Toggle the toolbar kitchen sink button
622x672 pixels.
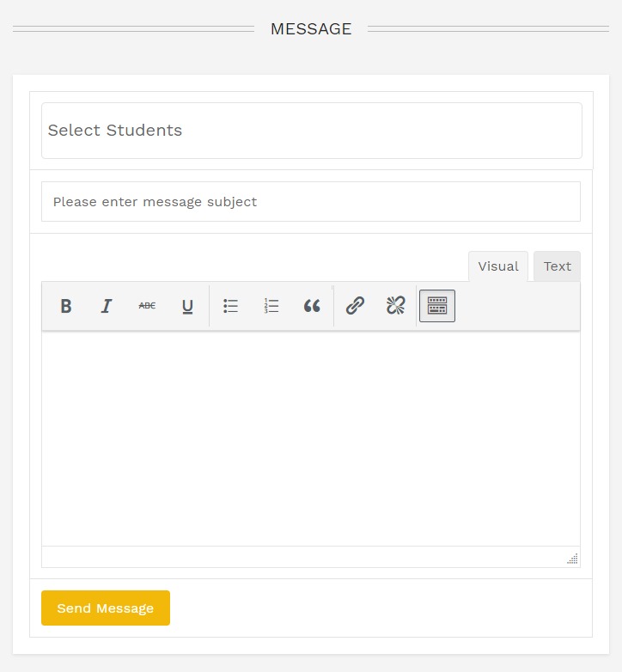point(437,306)
